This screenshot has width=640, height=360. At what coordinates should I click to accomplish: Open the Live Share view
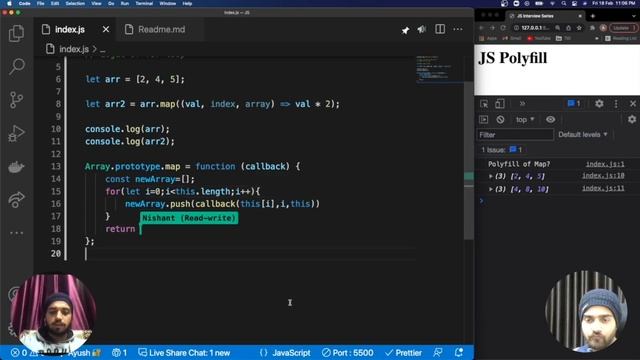click(x=16, y=200)
